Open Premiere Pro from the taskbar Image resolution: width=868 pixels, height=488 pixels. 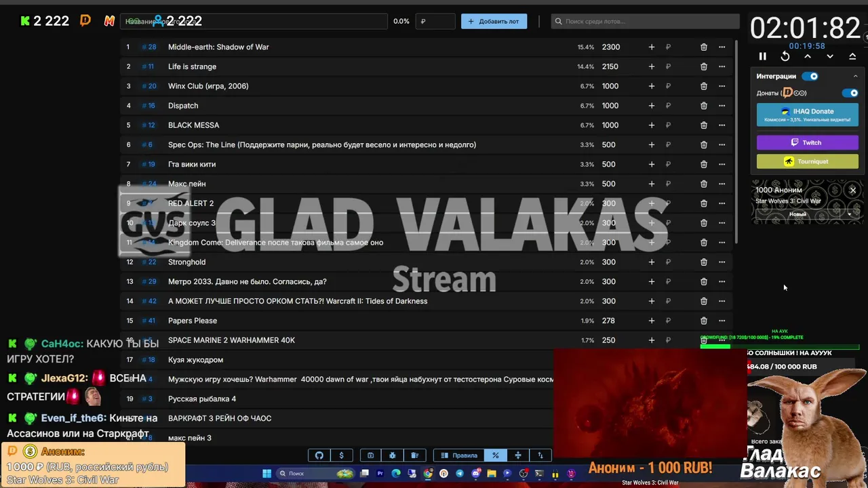point(380,474)
